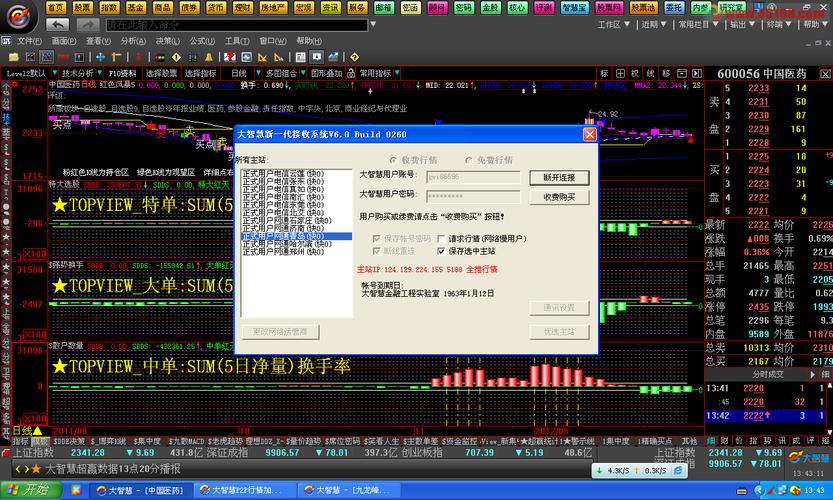Image resolution: width=833 pixels, height=500 pixels.
Task: Click the 标 chart tool button
Action: 604,73
